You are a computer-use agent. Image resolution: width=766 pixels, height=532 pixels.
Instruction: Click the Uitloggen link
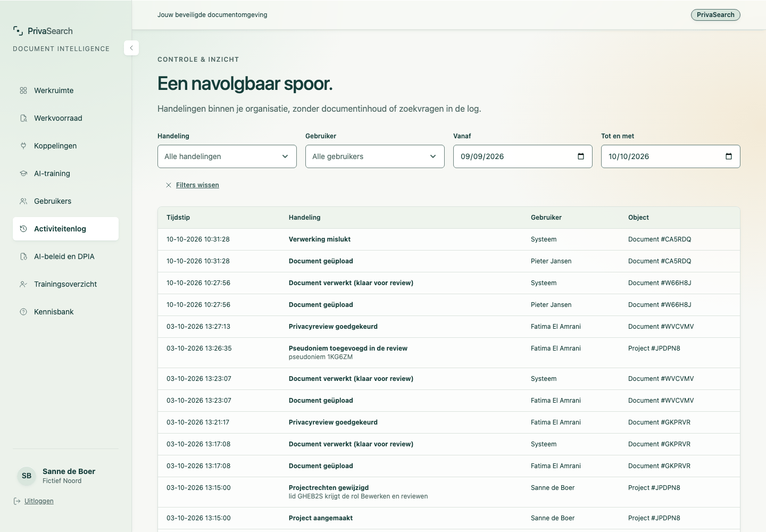(39, 501)
